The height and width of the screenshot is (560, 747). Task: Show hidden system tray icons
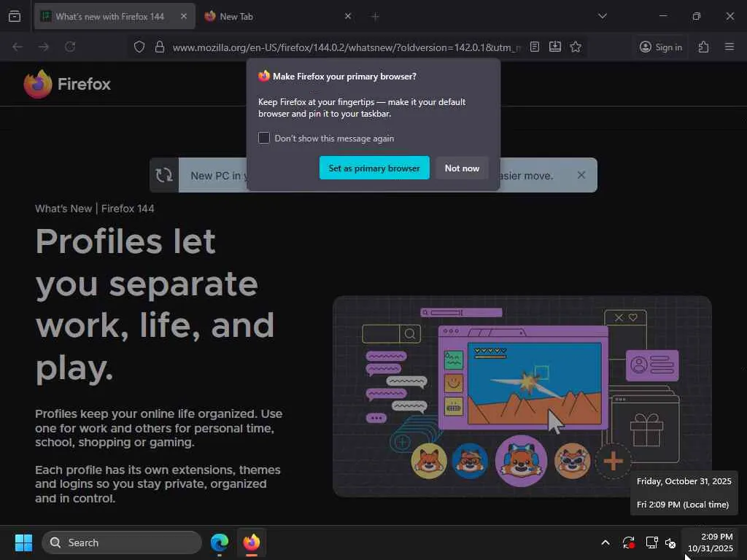click(x=605, y=542)
